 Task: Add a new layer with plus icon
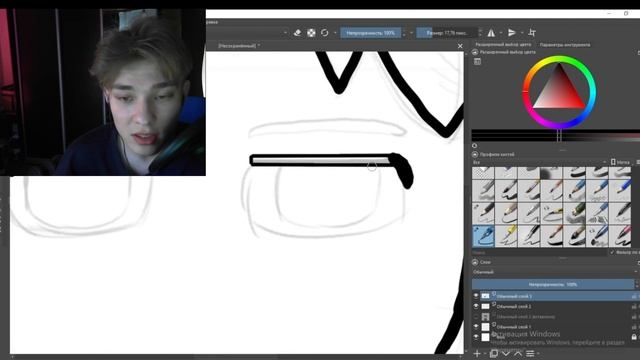click(x=477, y=353)
